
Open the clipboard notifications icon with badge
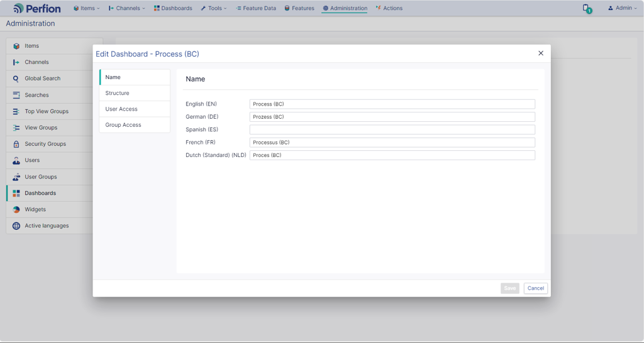coord(587,9)
